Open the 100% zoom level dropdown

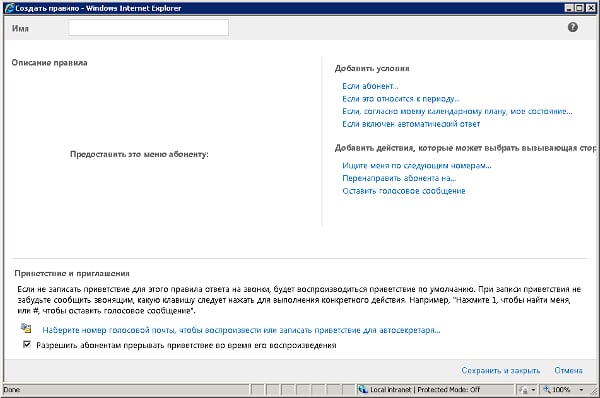(x=581, y=390)
